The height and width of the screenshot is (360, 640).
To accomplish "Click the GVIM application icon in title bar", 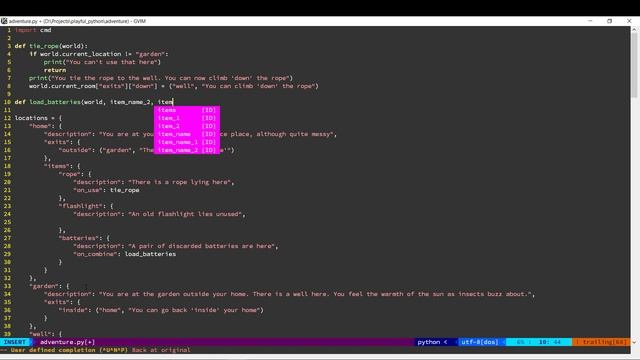I will tap(4, 21).
